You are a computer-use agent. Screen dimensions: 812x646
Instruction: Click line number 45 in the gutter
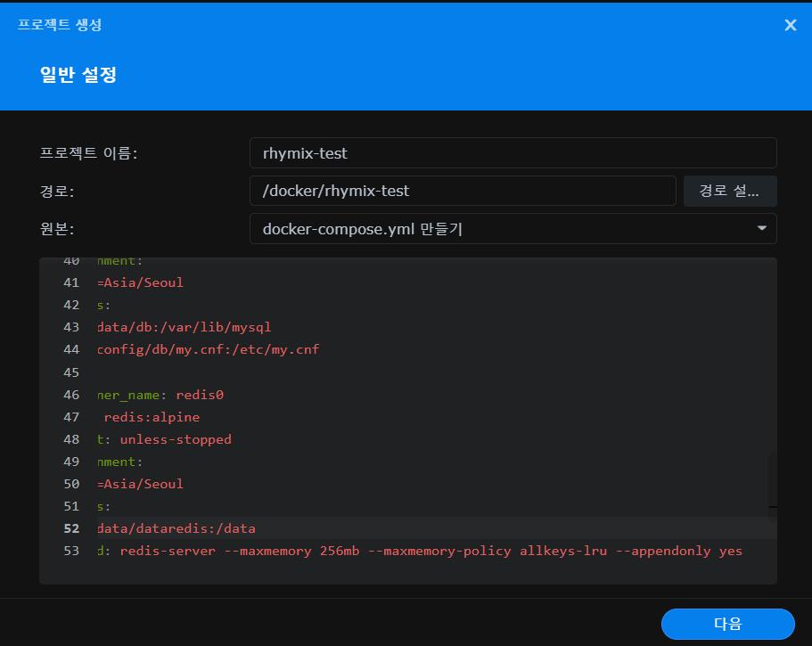[x=71, y=372]
